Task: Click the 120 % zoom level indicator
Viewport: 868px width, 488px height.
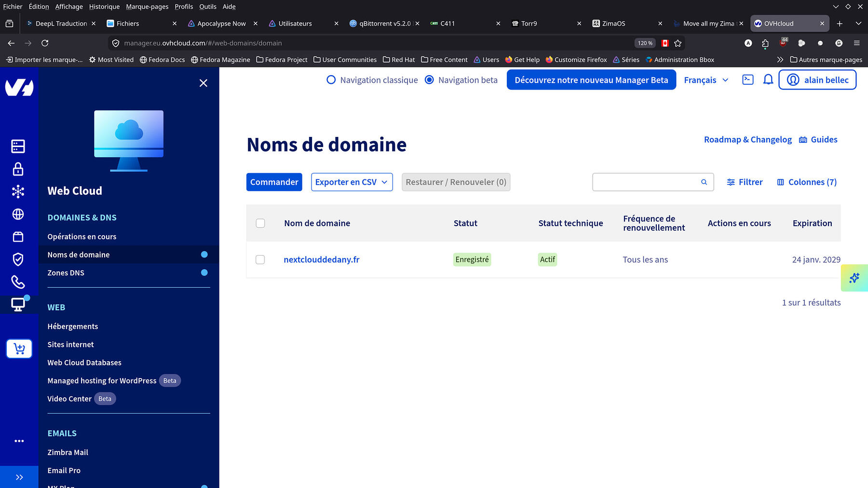Action: click(x=645, y=43)
